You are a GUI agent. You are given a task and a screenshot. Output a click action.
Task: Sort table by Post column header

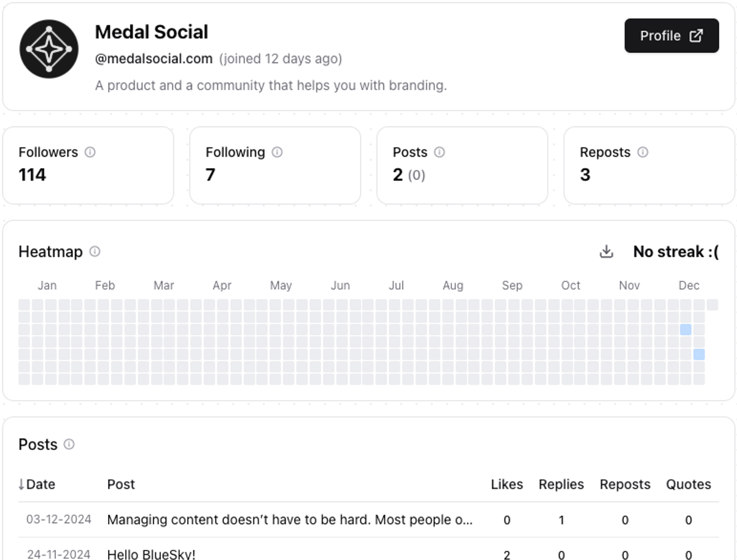click(x=121, y=484)
